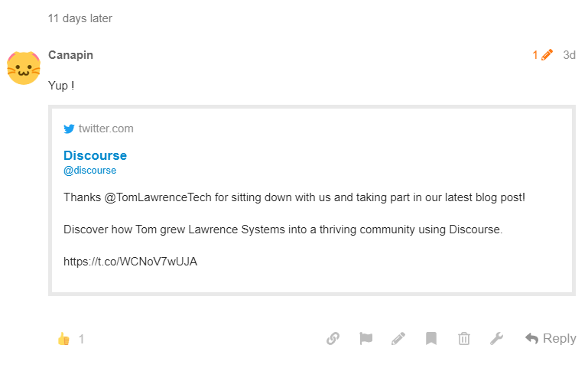This screenshot has height=371, width=588.
Task: Edit the post with the pencil icon
Action: click(398, 338)
